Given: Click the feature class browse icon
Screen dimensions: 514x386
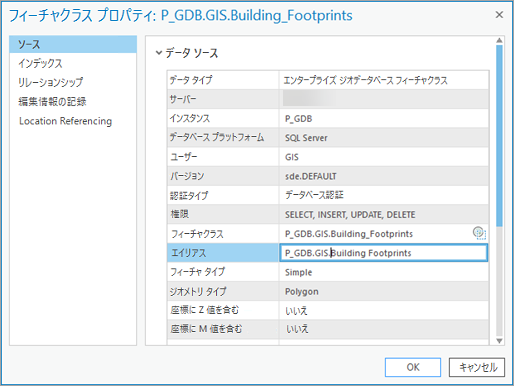Looking at the screenshot, I should [479, 233].
